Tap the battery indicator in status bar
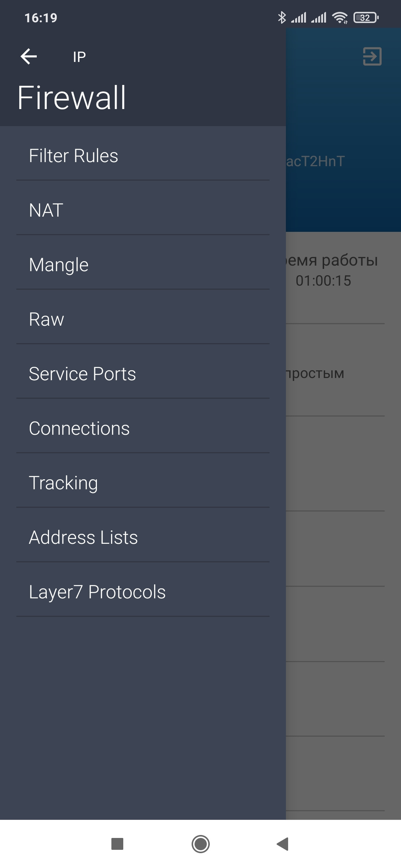The width and height of the screenshot is (401, 868). pyautogui.click(x=366, y=17)
